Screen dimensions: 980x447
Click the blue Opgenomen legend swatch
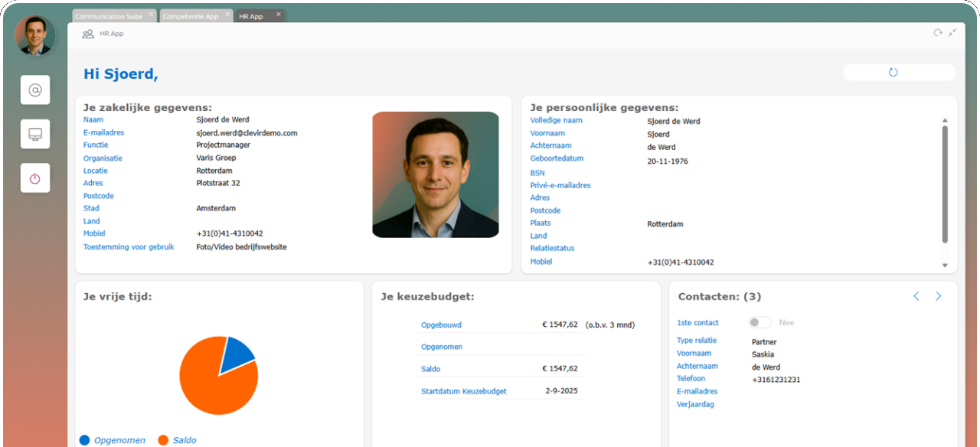tap(84, 440)
